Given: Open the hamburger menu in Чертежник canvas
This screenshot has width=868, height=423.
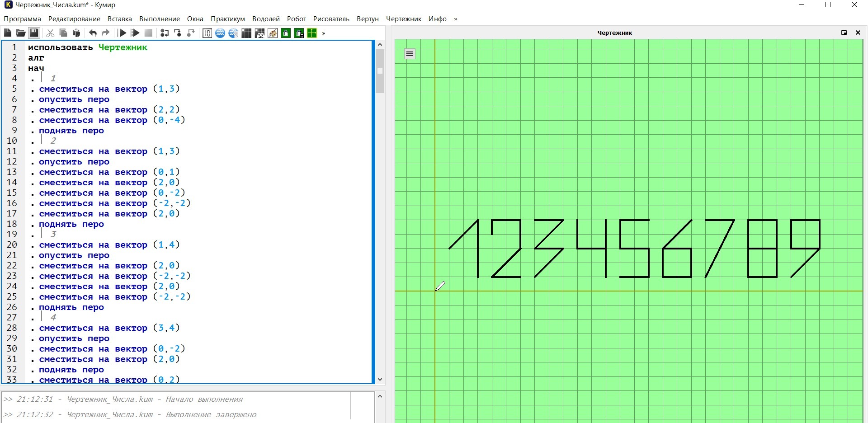Looking at the screenshot, I should [x=410, y=54].
